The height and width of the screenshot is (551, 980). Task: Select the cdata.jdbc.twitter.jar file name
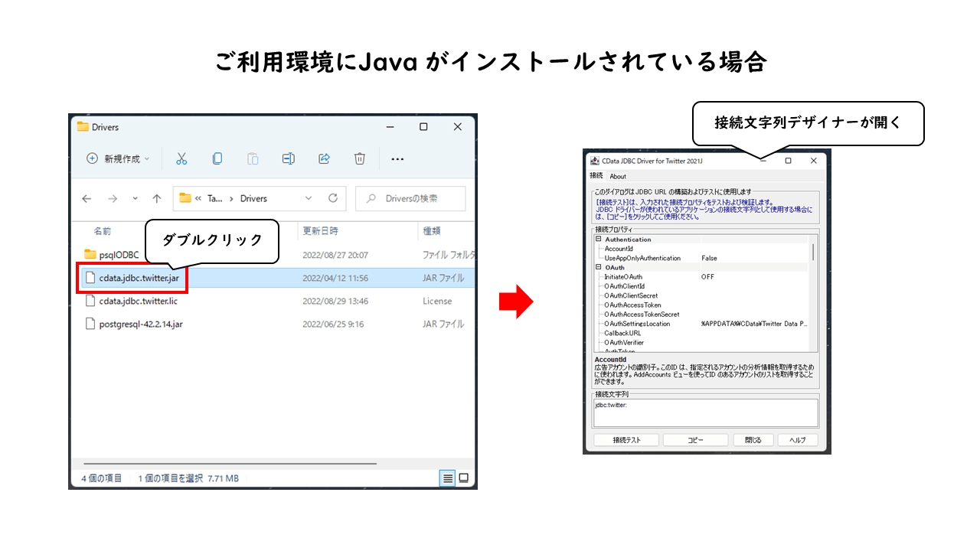139,278
